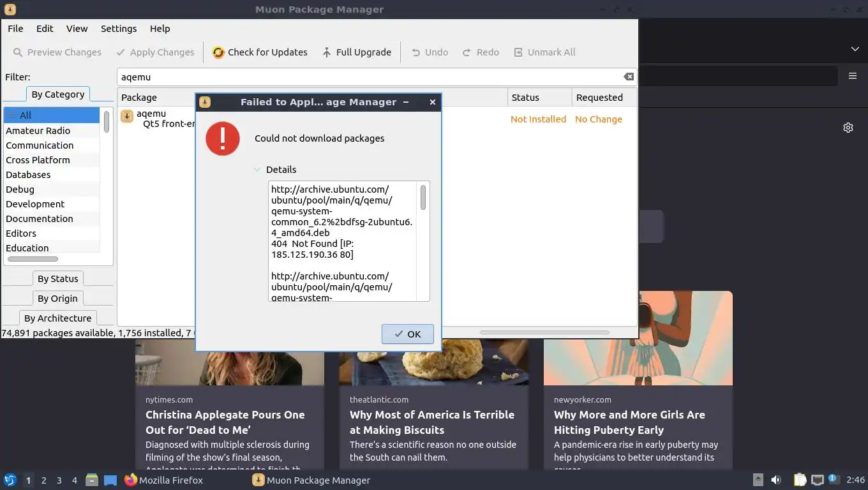Screen dimensions: 868x490
Task: Select Editors category
Action: click(52, 234)
